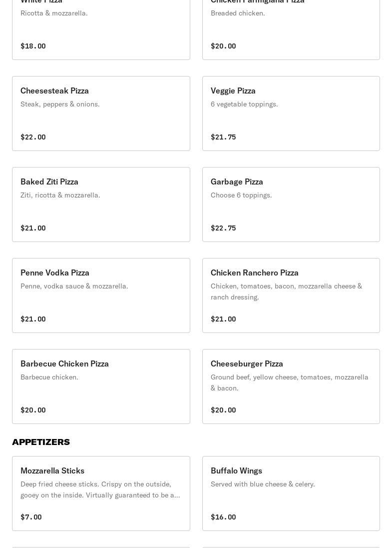Open the Mozzarella Sticks appetizer

click(101, 493)
